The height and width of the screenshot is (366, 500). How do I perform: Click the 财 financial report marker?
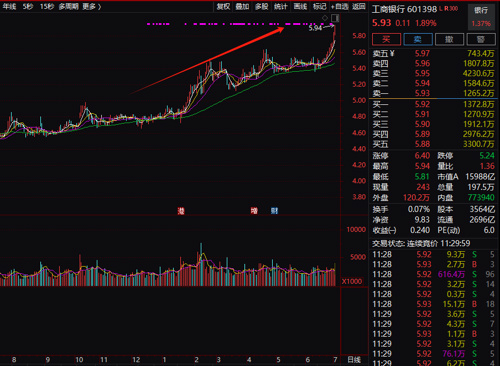(x=274, y=211)
